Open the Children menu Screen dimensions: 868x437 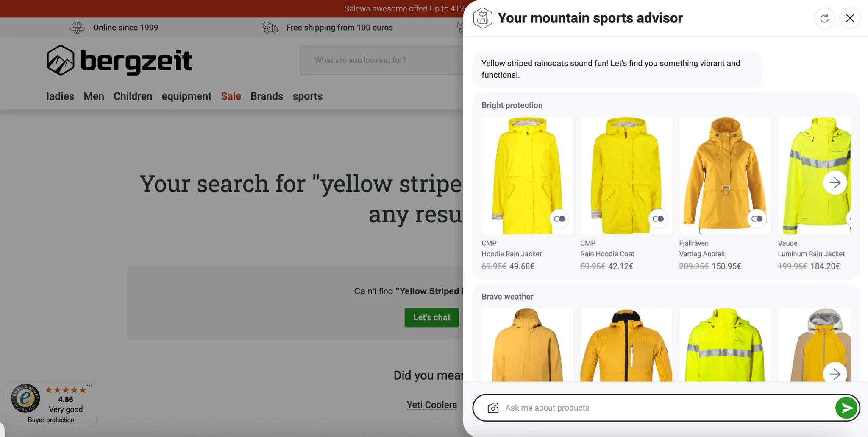(133, 96)
